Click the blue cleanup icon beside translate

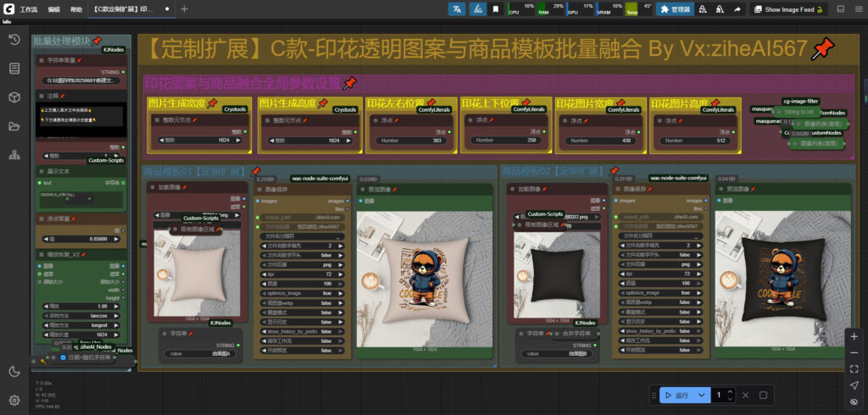coord(478,8)
